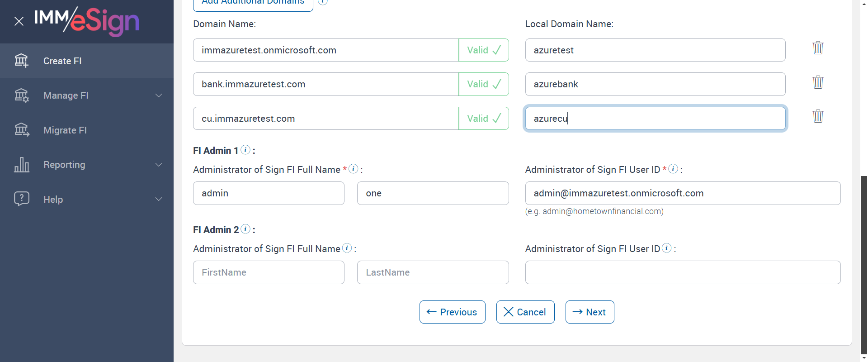Open the Create FI page
Viewport: 868px width, 362px height.
click(62, 61)
